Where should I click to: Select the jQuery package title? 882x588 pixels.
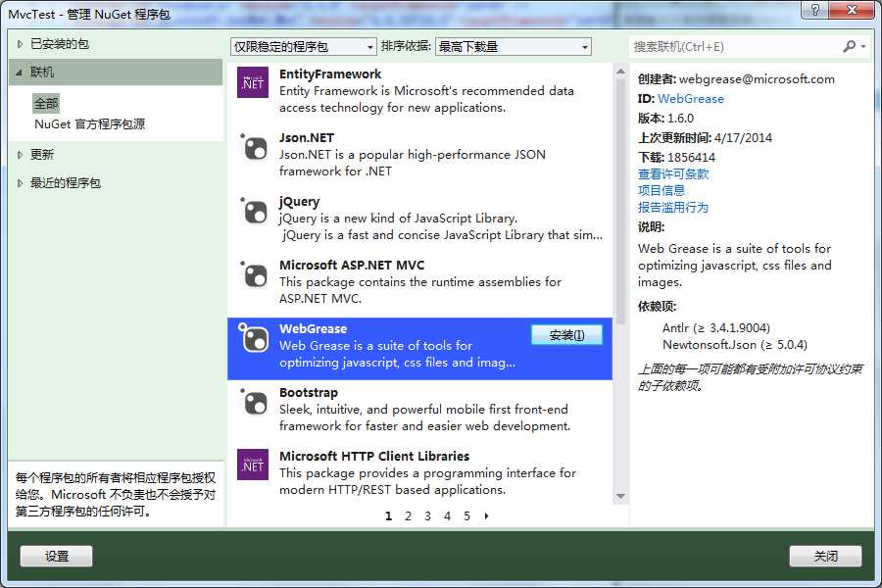pos(300,202)
